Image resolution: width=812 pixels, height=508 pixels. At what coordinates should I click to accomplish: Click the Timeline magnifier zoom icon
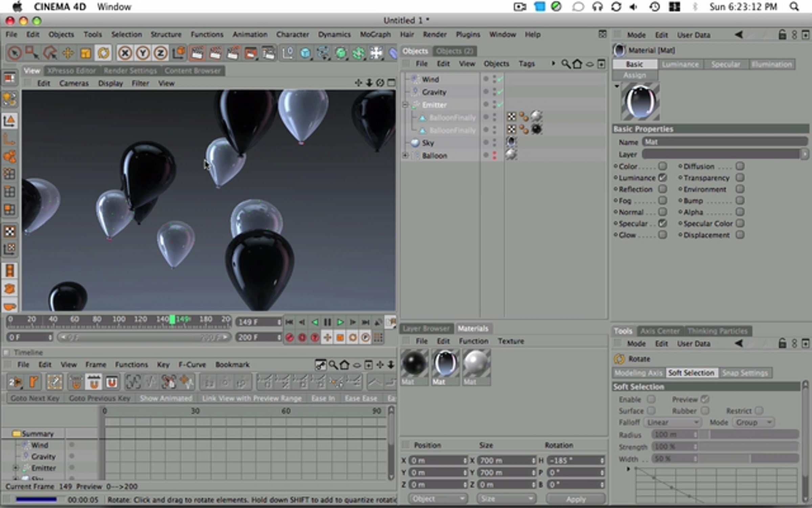333,365
